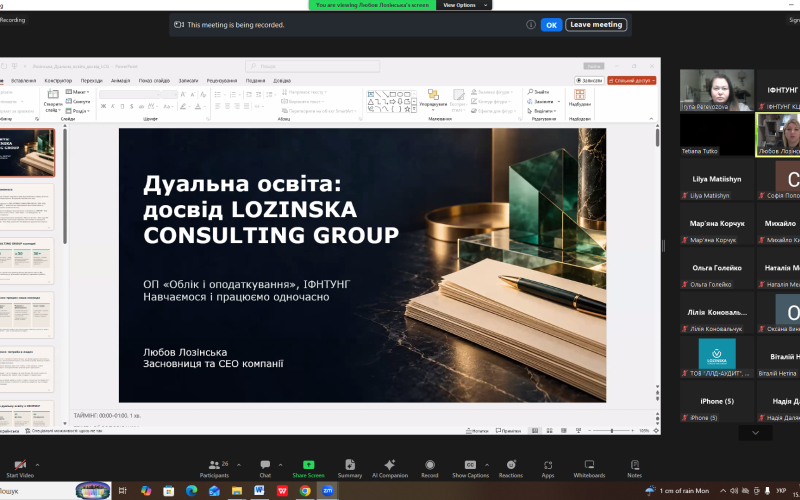Show more participants with down chevron
800x500 pixels.
tap(755, 433)
